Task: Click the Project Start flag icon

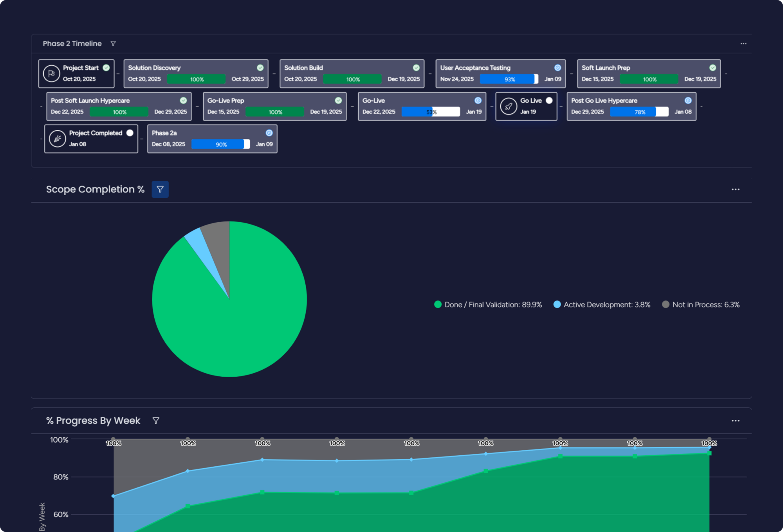Action: [x=51, y=73]
